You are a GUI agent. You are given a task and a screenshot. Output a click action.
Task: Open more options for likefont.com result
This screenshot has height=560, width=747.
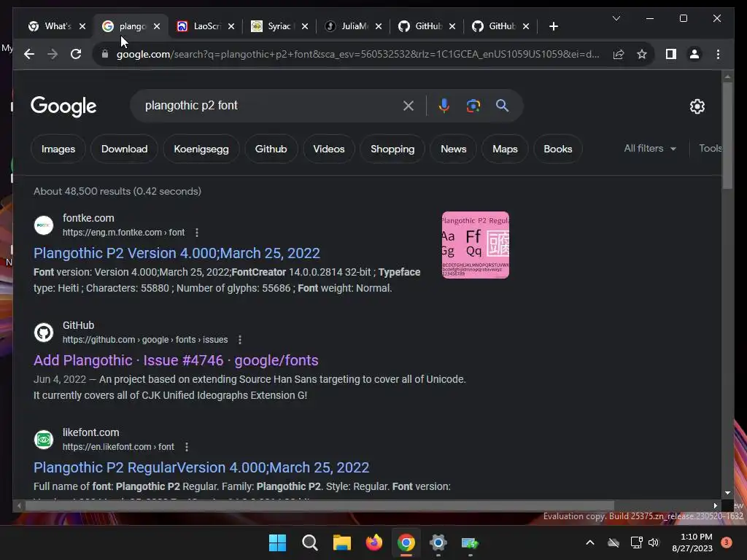point(187,447)
